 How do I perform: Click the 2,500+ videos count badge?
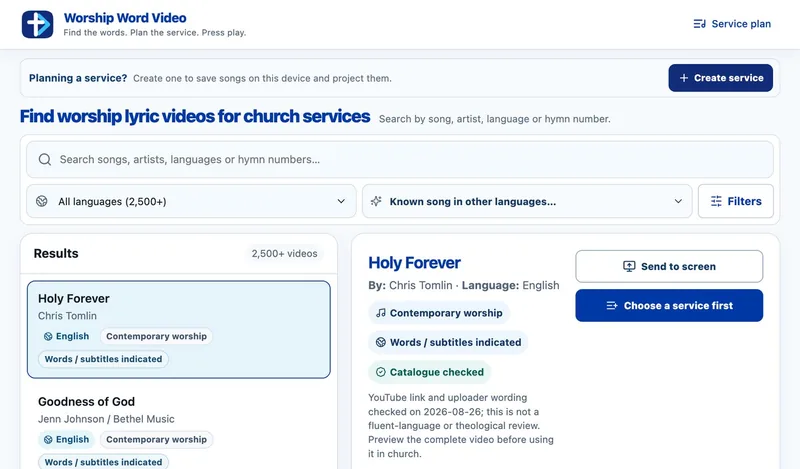pyautogui.click(x=284, y=254)
